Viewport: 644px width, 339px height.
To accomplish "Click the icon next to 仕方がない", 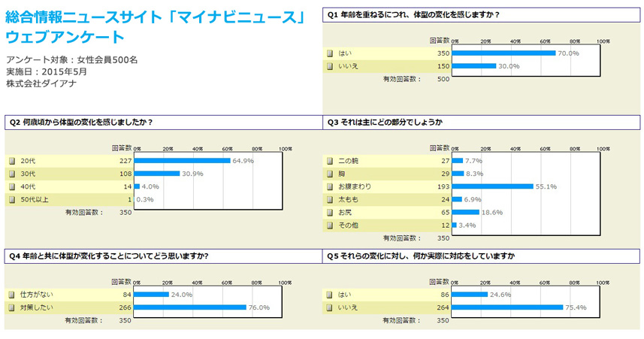I will [x=12, y=295].
